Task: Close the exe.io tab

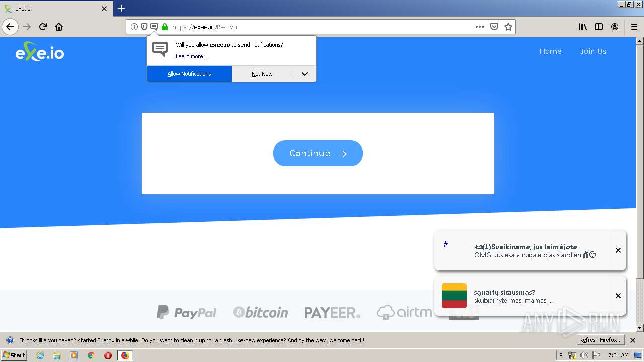Action: point(104,9)
